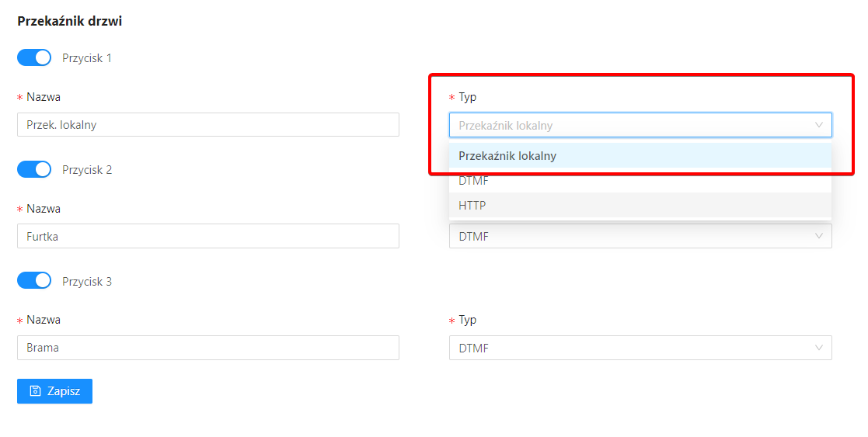Choose DTMF option in the open list
The image size is (868, 437).
[x=640, y=180]
